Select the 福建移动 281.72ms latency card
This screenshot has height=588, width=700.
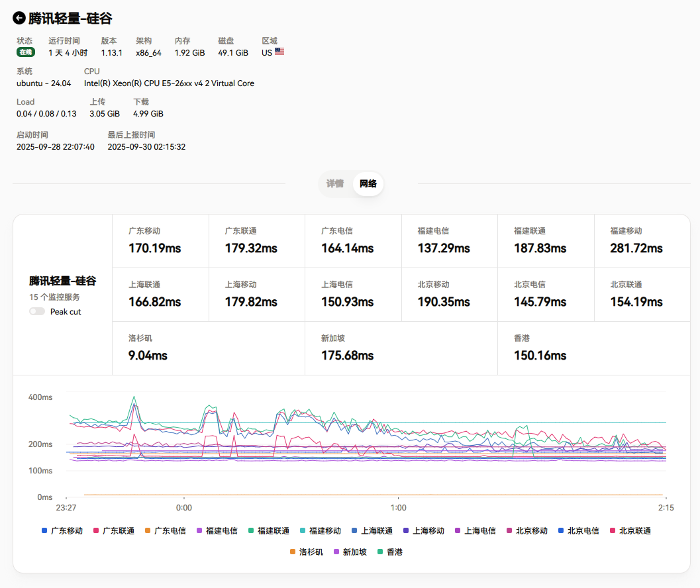click(x=641, y=241)
